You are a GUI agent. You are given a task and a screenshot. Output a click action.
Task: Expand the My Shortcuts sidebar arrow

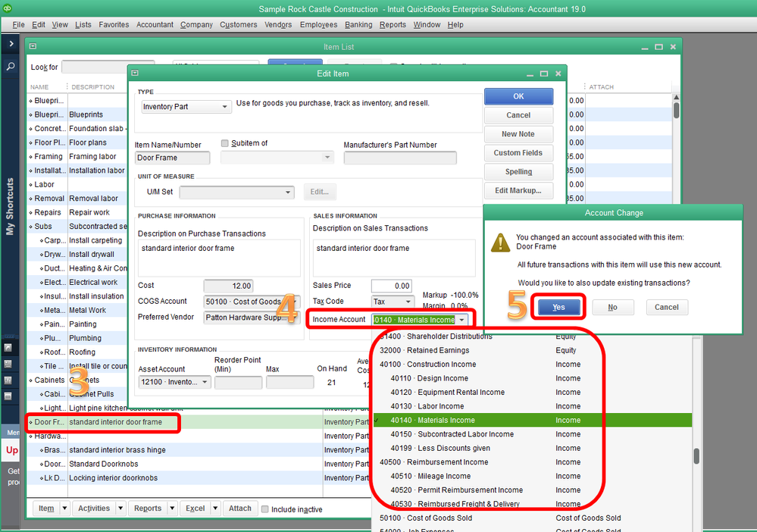pyautogui.click(x=11, y=44)
